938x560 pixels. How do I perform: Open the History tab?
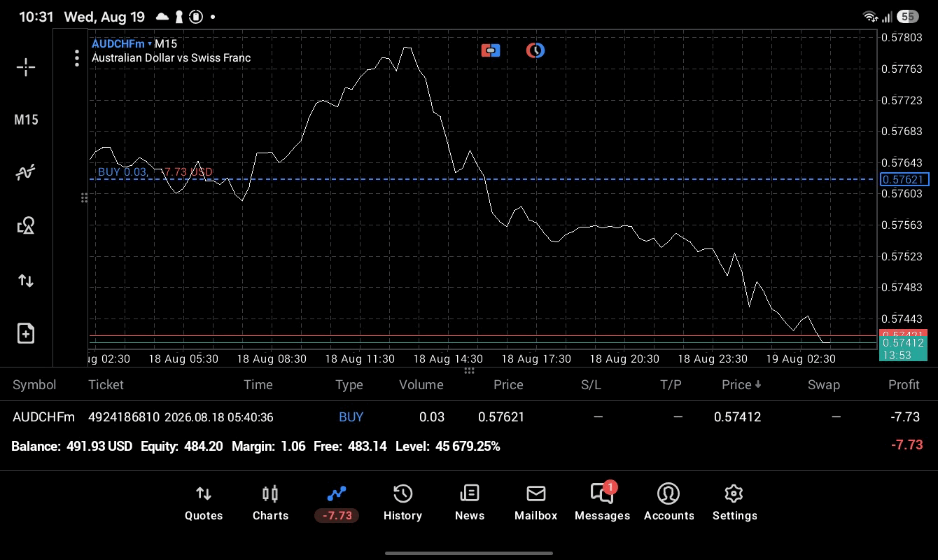[402, 503]
